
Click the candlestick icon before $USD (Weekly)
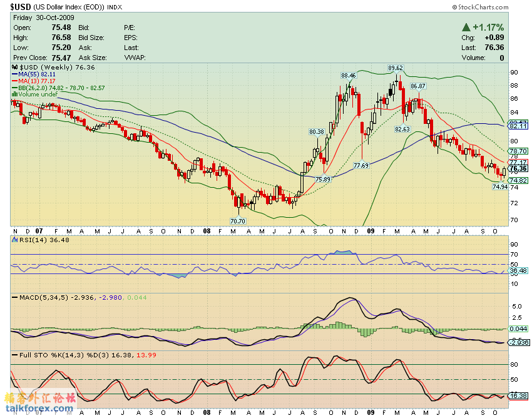pos(15,67)
